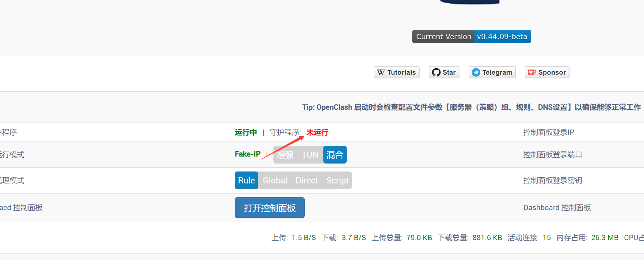Open the Telegram channel button

(492, 72)
